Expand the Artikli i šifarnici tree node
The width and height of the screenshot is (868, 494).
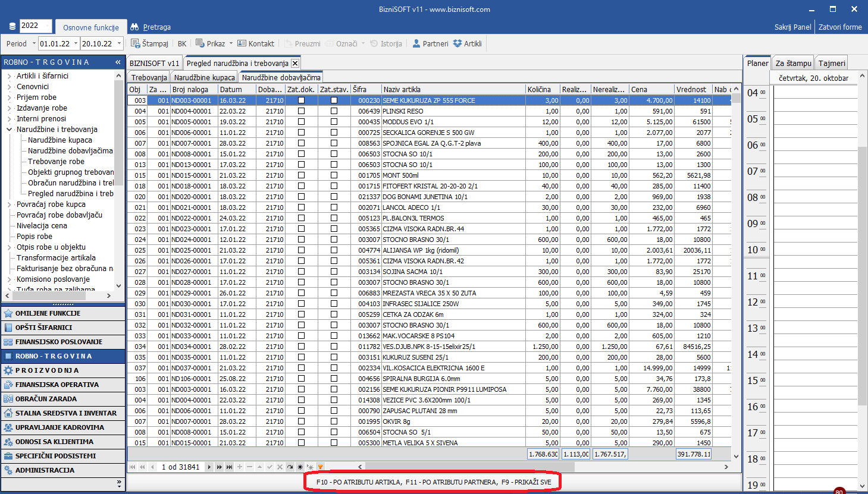click(10, 76)
